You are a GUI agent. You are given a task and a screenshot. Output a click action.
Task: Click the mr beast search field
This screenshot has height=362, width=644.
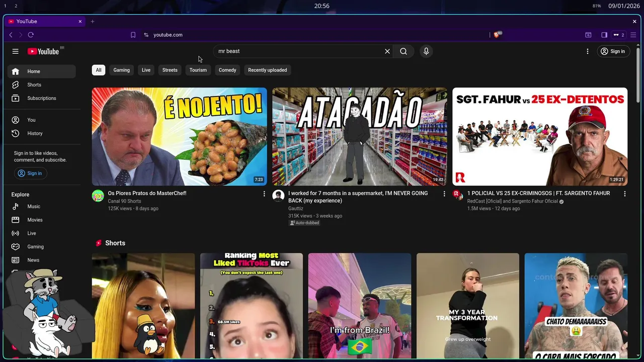pos(300,51)
